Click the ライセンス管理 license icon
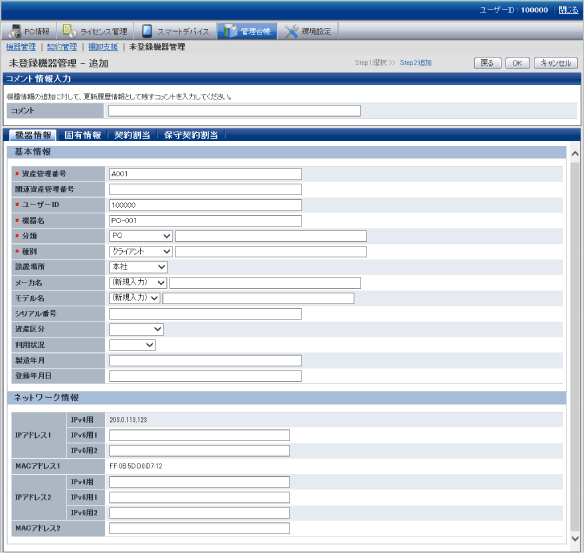Image resolution: width=584 pixels, height=553 pixels. point(69,31)
